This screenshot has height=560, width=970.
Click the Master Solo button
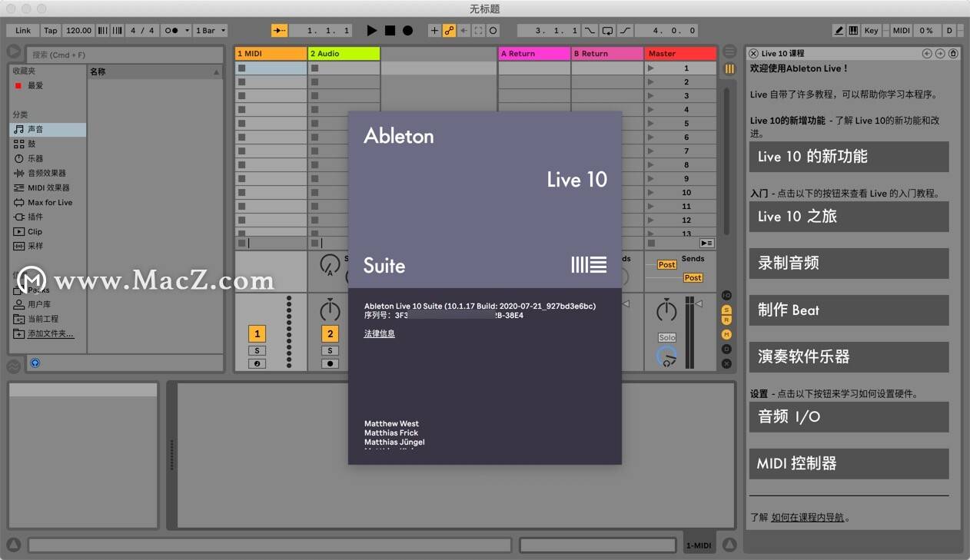pyautogui.click(x=667, y=338)
